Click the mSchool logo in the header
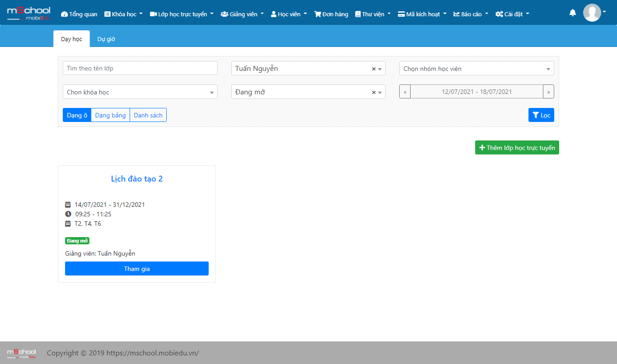 (28, 13)
